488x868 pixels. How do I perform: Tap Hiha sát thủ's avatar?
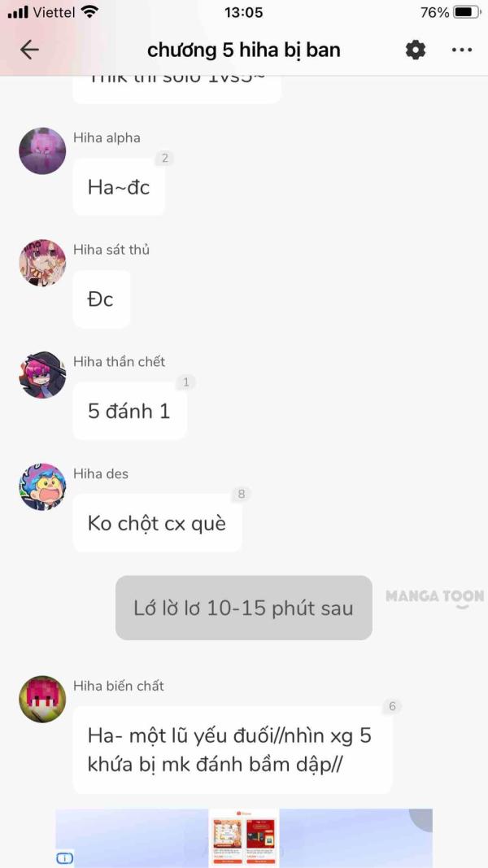pyautogui.click(x=42, y=263)
